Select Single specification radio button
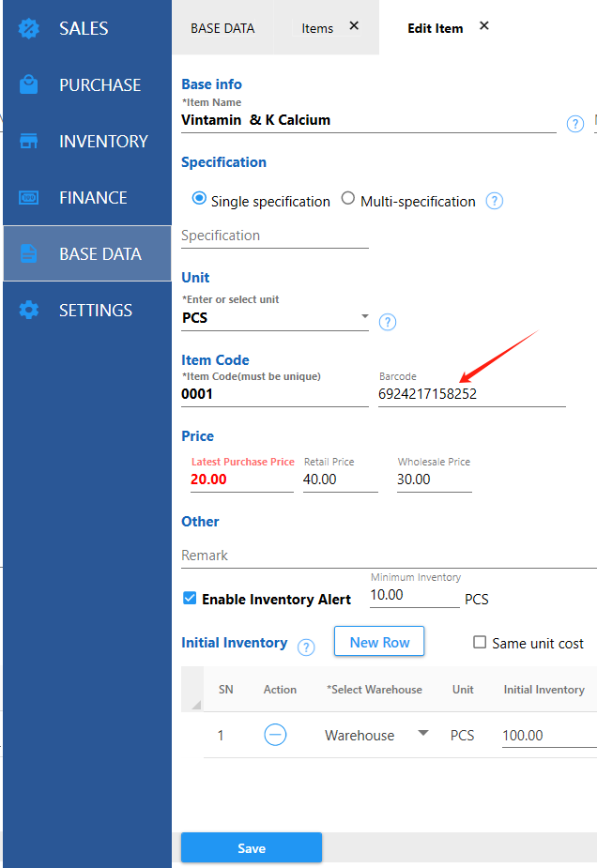 click(x=199, y=199)
